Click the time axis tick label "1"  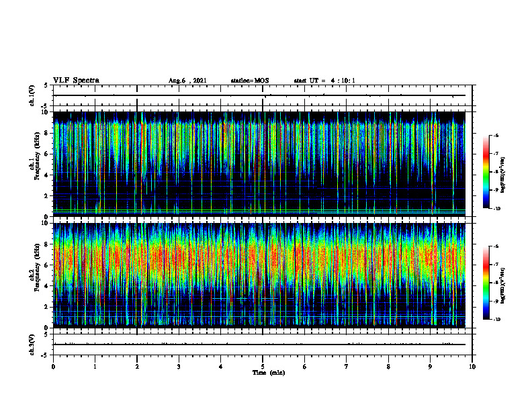95,367
